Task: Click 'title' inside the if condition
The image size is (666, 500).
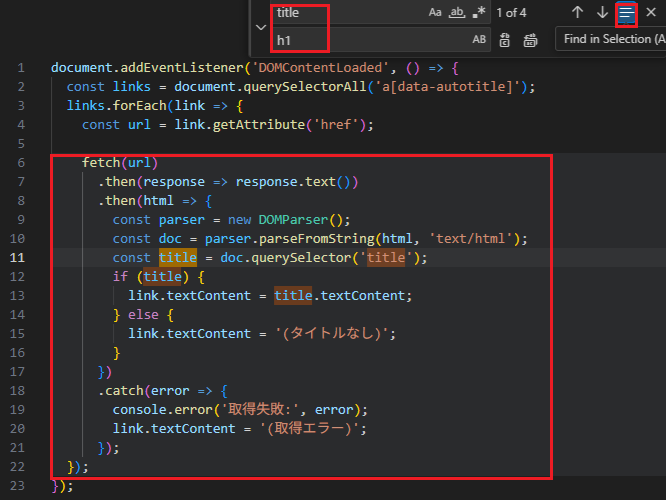Action: (163, 277)
